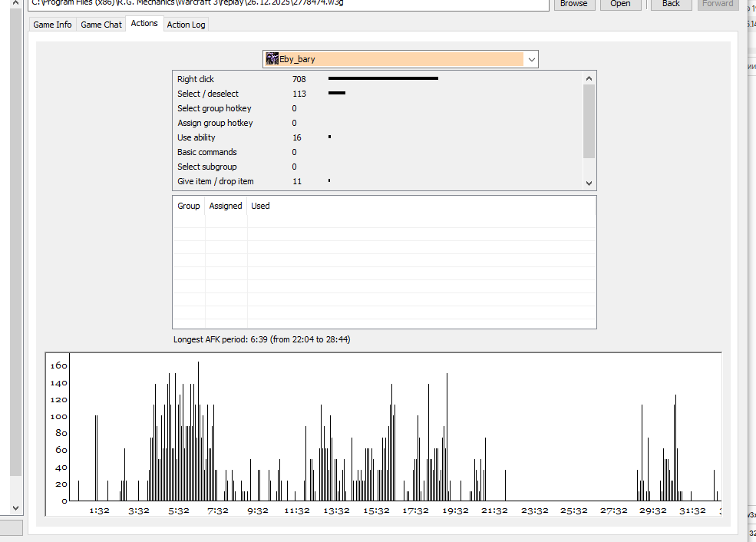
Task: Click the Group column header
Action: point(189,206)
